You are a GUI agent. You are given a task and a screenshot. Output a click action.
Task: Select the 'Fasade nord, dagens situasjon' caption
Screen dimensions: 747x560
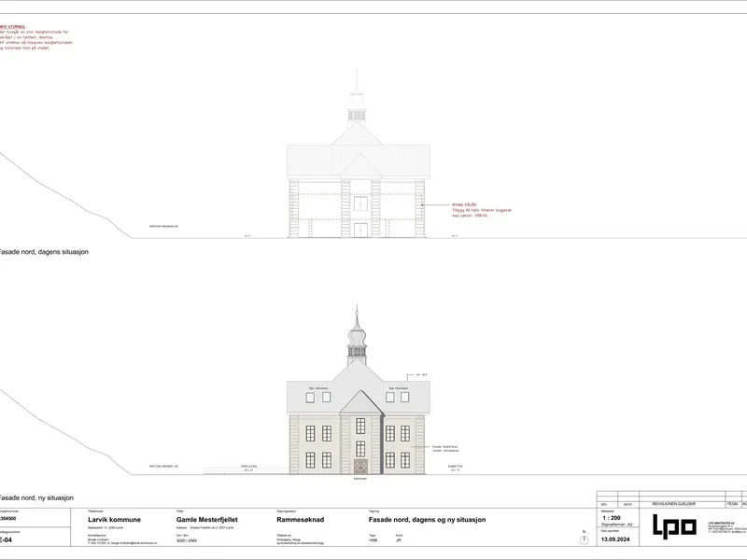tap(43, 252)
